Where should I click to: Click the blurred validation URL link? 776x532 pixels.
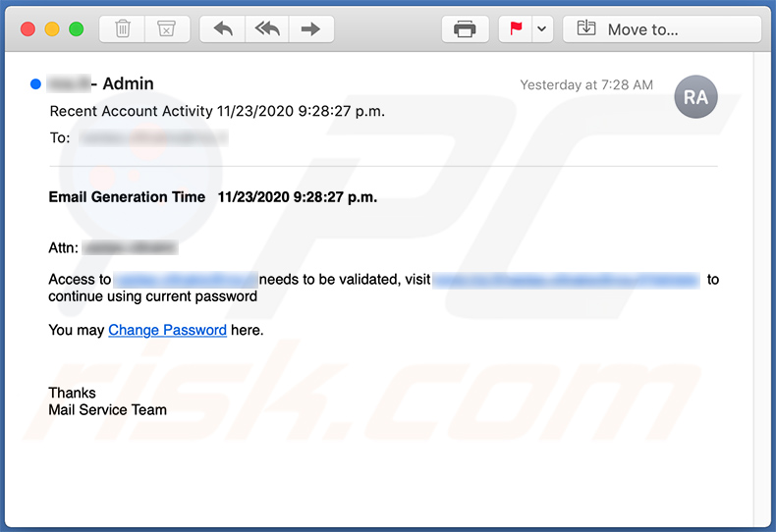tap(566, 280)
